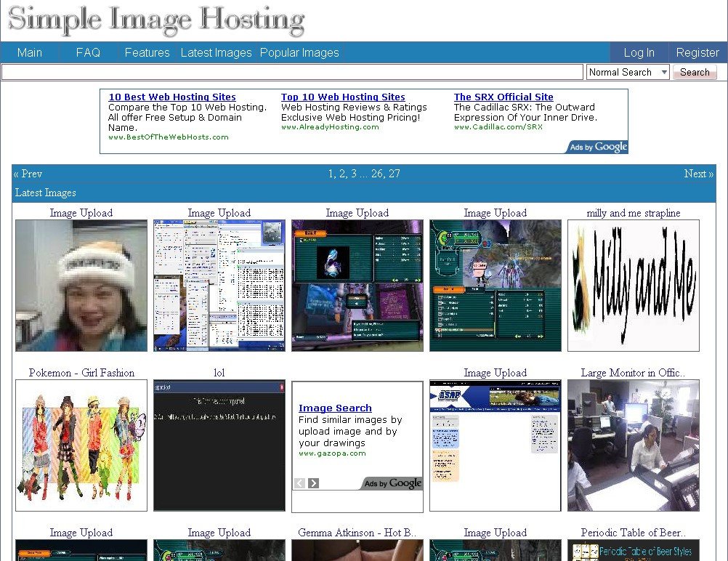This screenshot has width=728, height=561.
Task: Open the Latest Images page
Action: pos(216,52)
